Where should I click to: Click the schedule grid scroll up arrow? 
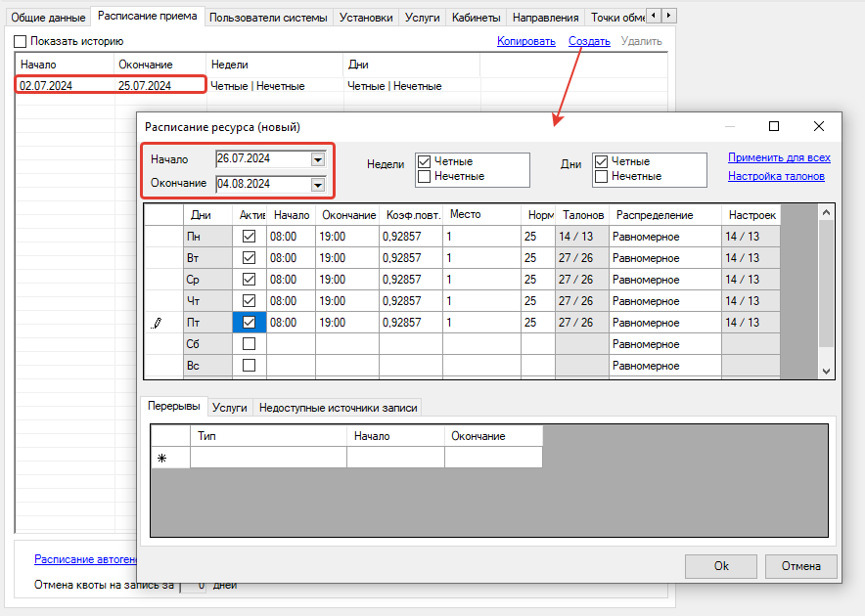point(826,212)
